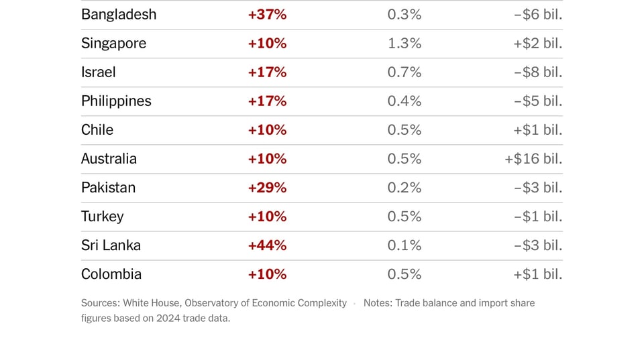Select Pakistan's +29% tariff rate
Screen dimensions: 644x346
pos(267,188)
